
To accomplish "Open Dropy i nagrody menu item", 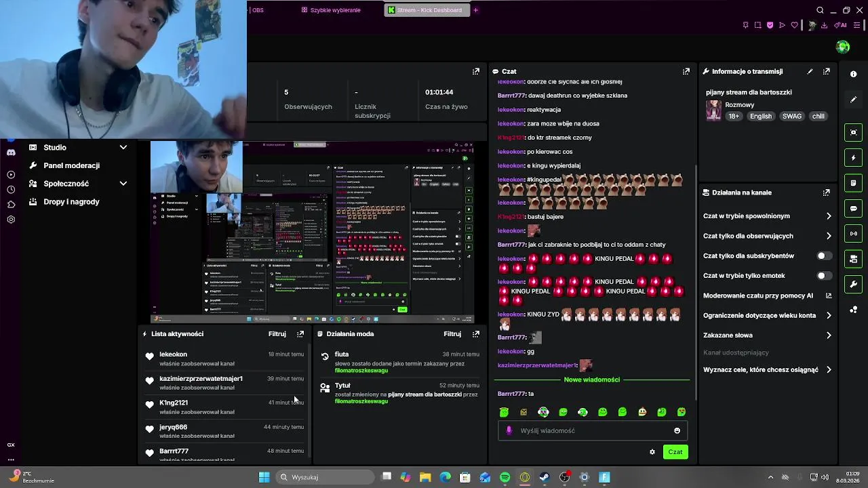I will click(71, 201).
